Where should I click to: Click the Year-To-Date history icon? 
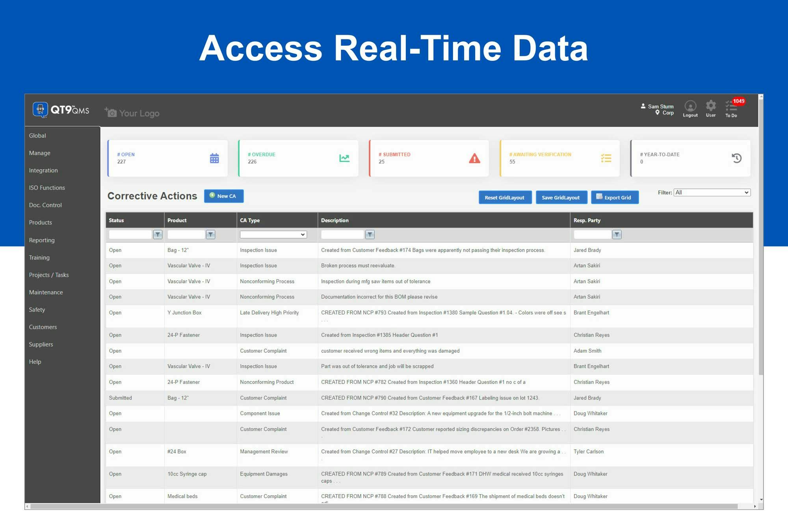(x=736, y=158)
